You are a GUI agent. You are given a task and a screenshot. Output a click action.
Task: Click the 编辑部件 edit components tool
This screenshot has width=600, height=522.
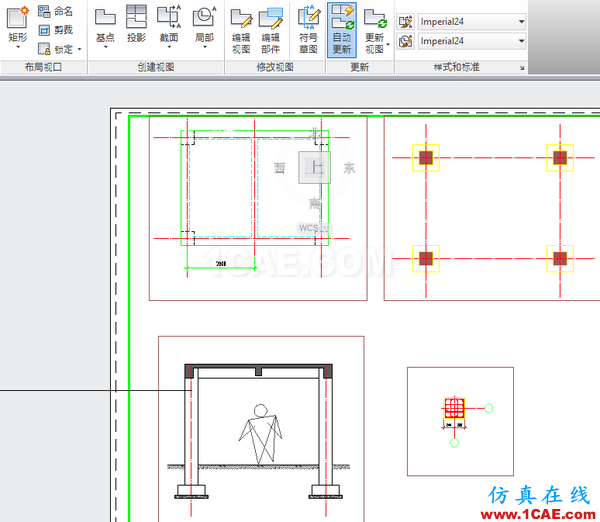[x=271, y=31]
